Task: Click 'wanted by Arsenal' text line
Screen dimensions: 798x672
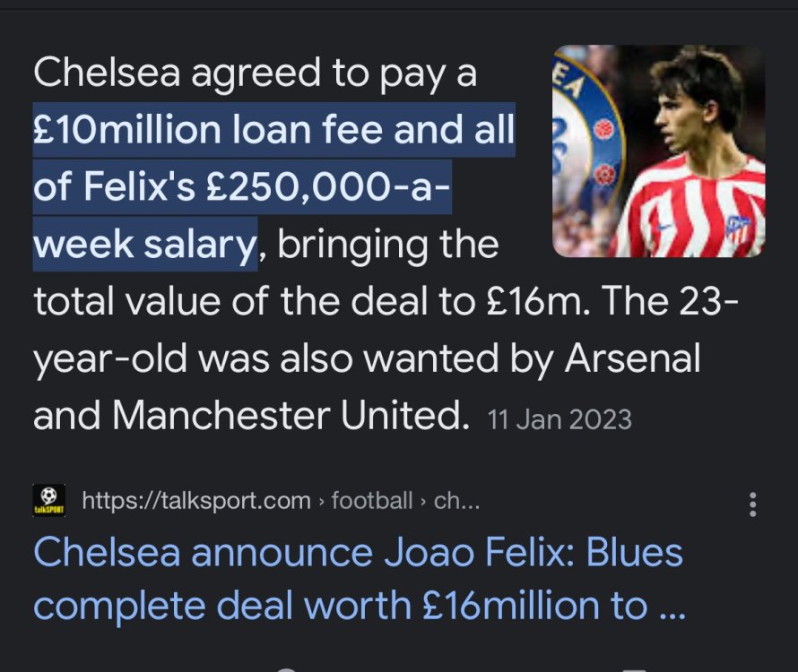Action: click(533, 358)
